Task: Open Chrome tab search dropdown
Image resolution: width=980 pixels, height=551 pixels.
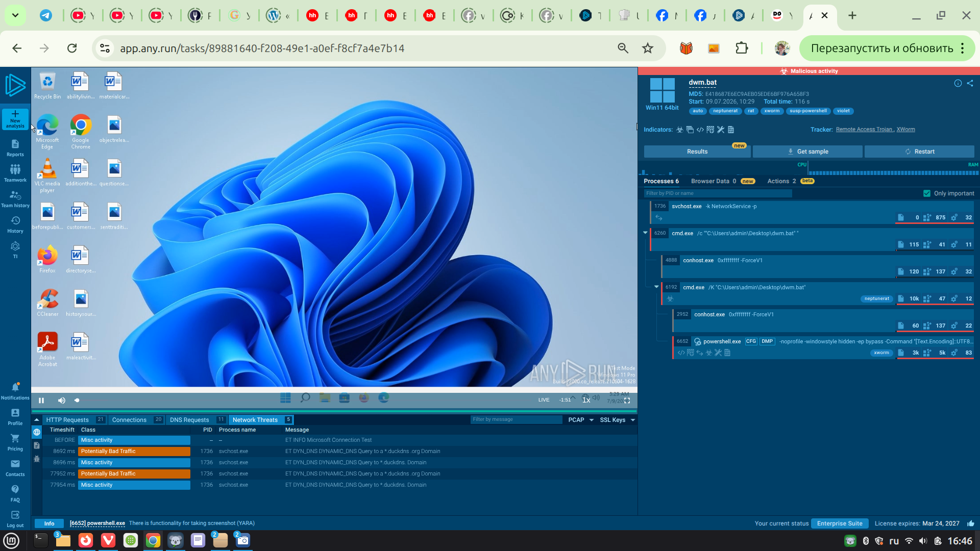Action: pyautogui.click(x=15, y=15)
